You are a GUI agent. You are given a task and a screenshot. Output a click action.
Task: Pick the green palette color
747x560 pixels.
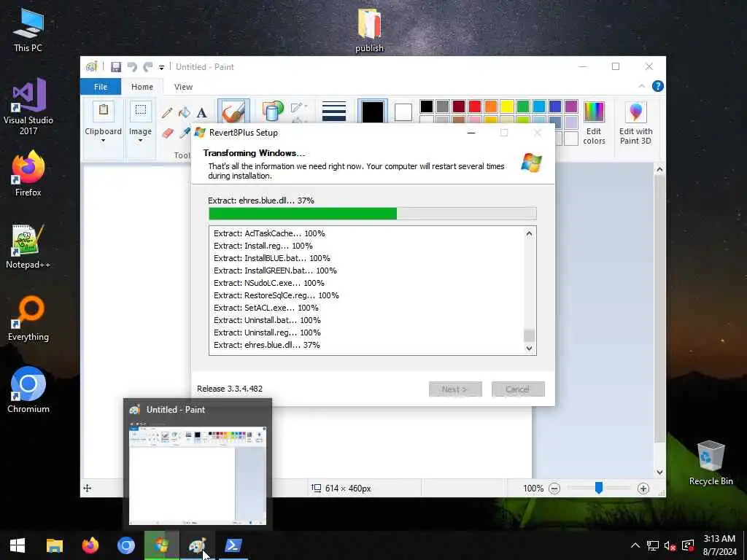(523, 106)
